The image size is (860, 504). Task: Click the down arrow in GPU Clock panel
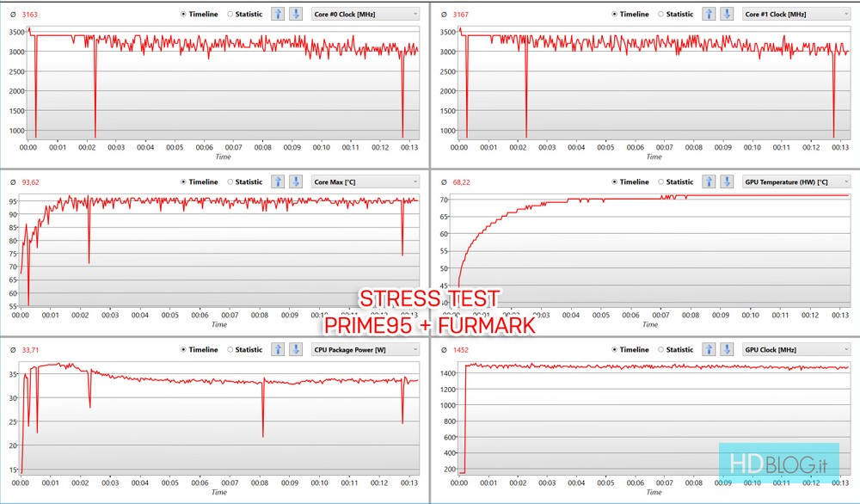coord(727,350)
